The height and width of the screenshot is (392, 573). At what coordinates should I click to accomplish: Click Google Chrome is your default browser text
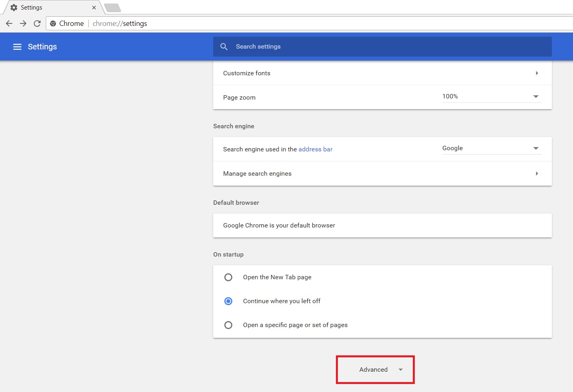click(x=279, y=225)
